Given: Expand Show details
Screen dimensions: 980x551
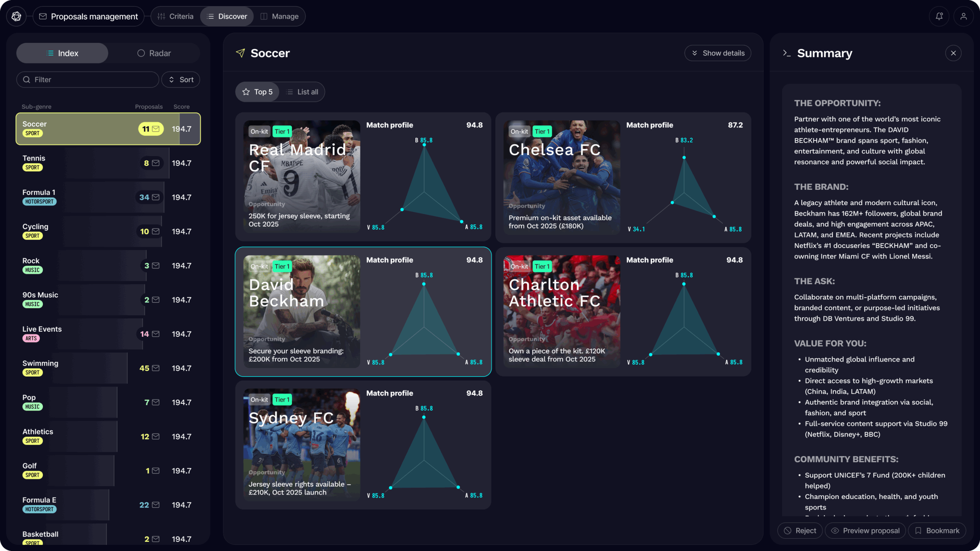Looking at the screenshot, I should pos(718,53).
